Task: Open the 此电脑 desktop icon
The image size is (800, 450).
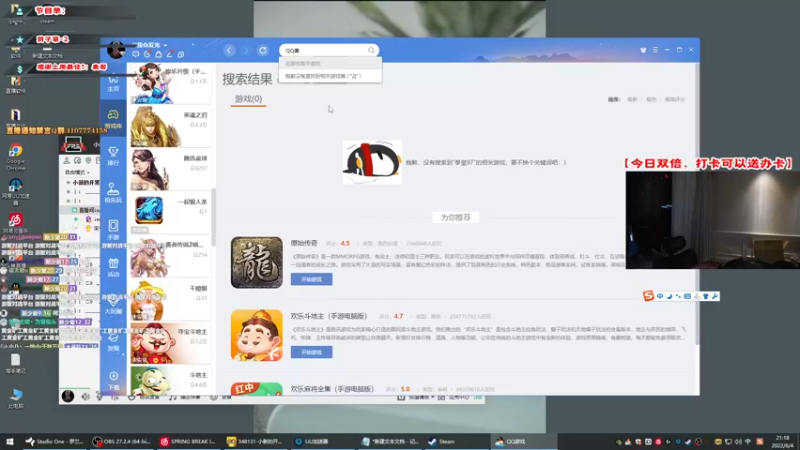Action: (15, 398)
